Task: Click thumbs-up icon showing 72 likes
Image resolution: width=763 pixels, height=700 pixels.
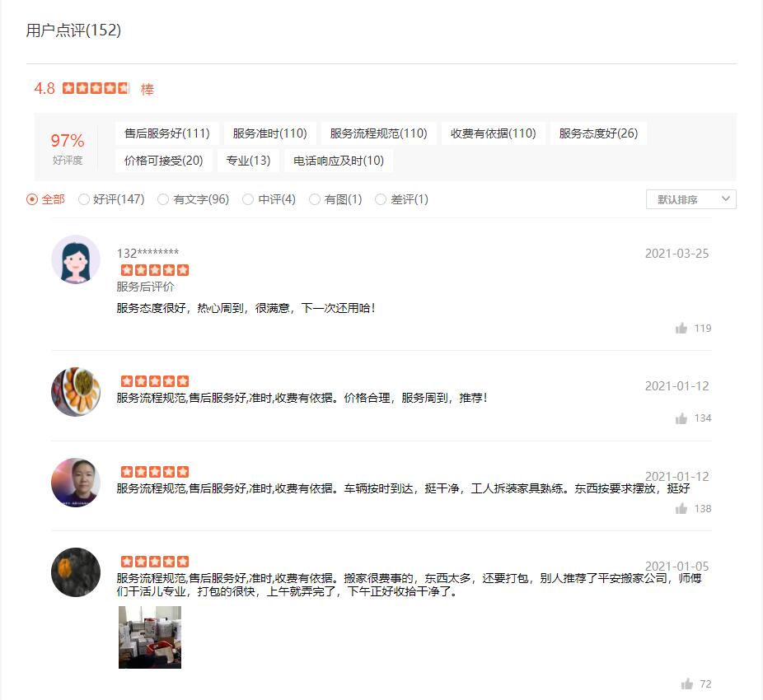Action: pos(686,684)
